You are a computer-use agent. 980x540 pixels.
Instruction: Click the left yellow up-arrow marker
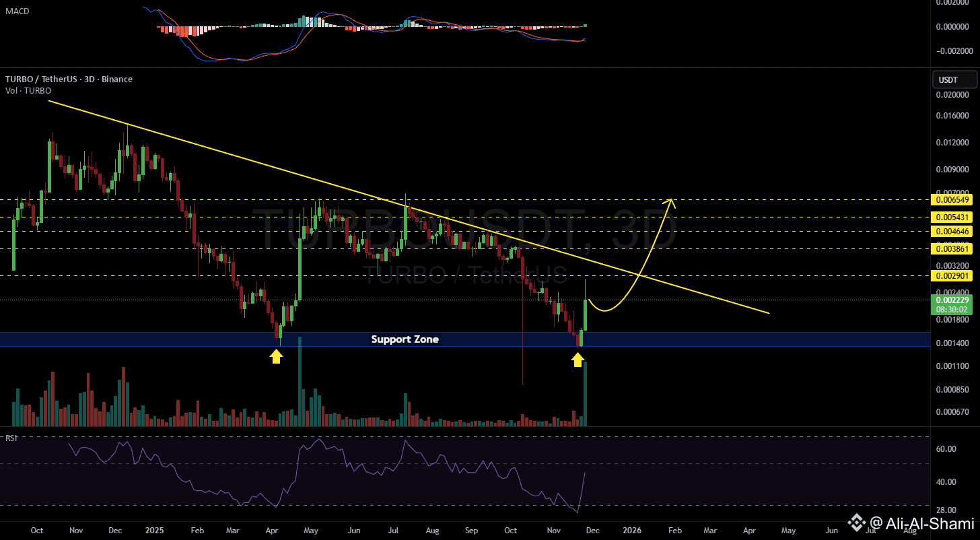(x=275, y=356)
